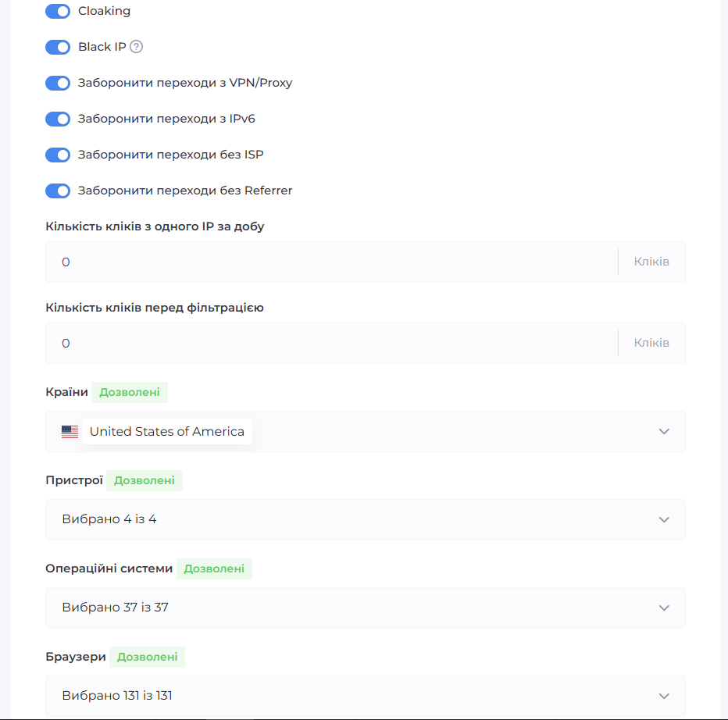Toggle blocking of VPN/Proxy visits
Image resolution: width=728 pixels, height=720 pixels.
[x=58, y=84]
